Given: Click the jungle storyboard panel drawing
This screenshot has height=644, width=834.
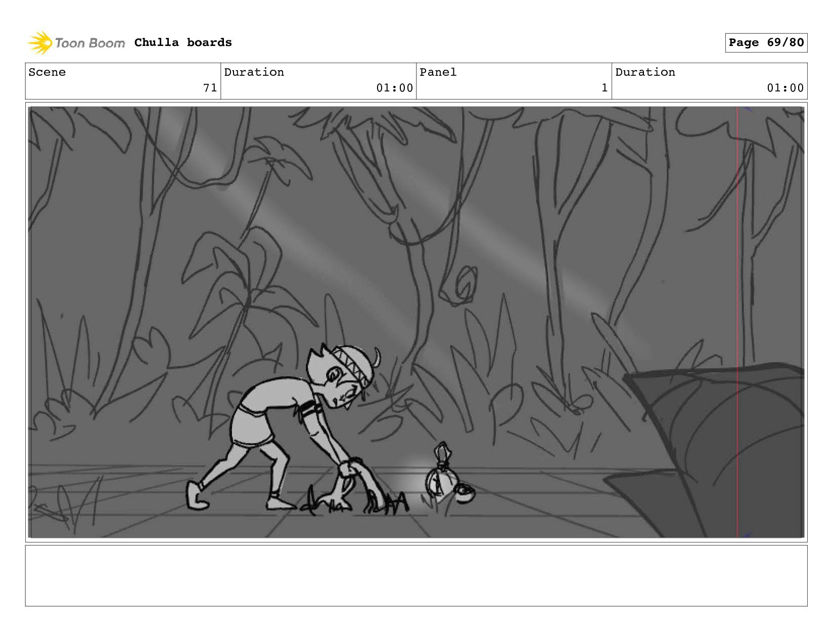Looking at the screenshot, I should click(416, 322).
